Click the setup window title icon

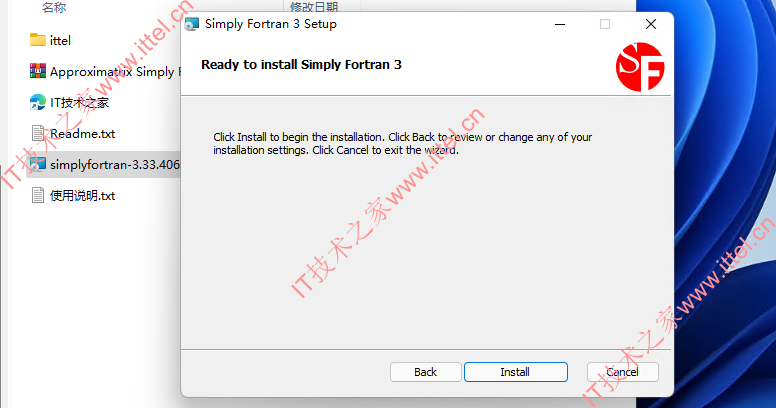pyautogui.click(x=192, y=24)
